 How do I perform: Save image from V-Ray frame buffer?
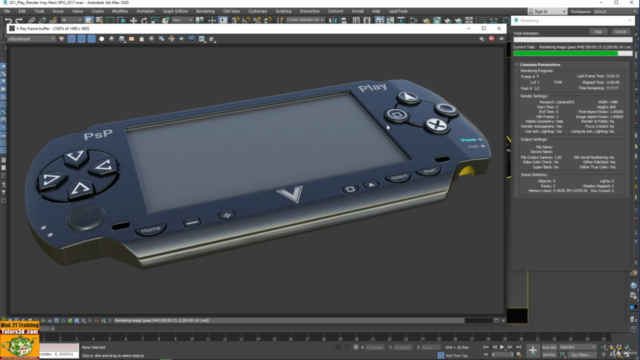point(122,39)
